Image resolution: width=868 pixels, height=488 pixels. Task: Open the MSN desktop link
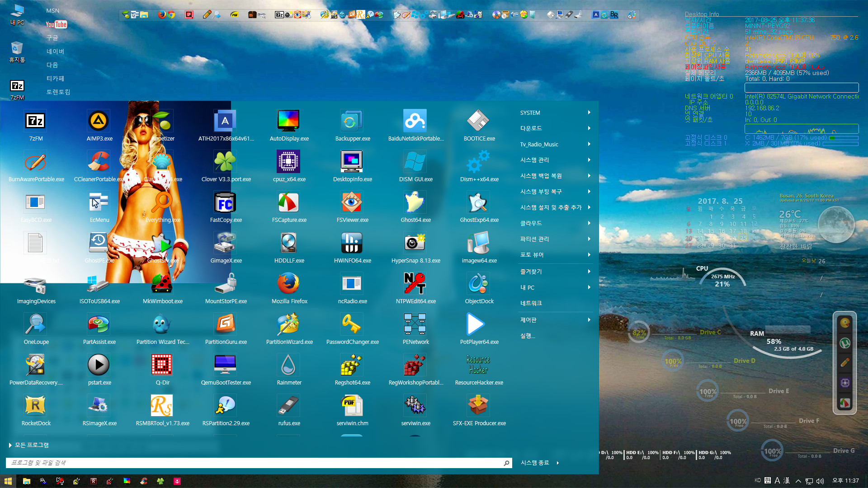coord(53,11)
